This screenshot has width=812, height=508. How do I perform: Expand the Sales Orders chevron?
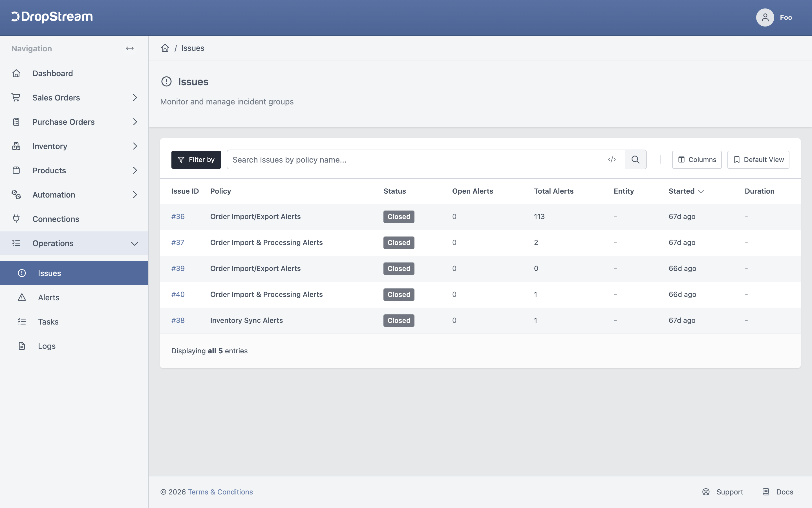pos(135,97)
